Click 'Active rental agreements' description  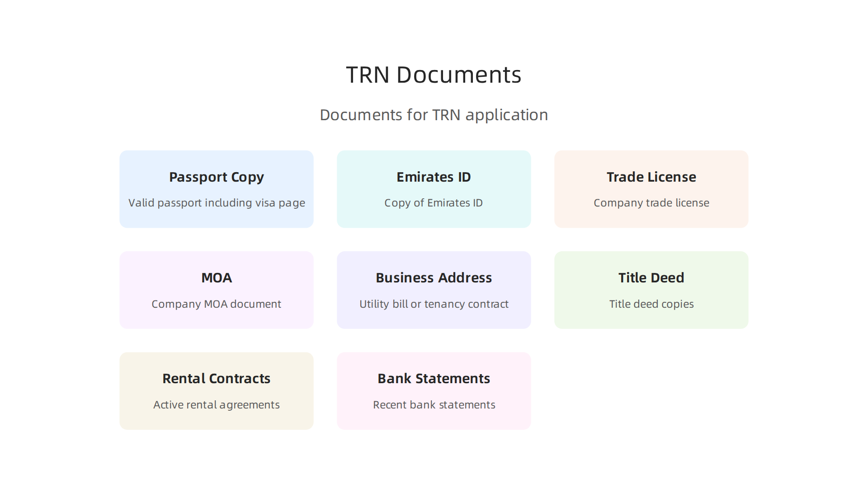pos(217,404)
